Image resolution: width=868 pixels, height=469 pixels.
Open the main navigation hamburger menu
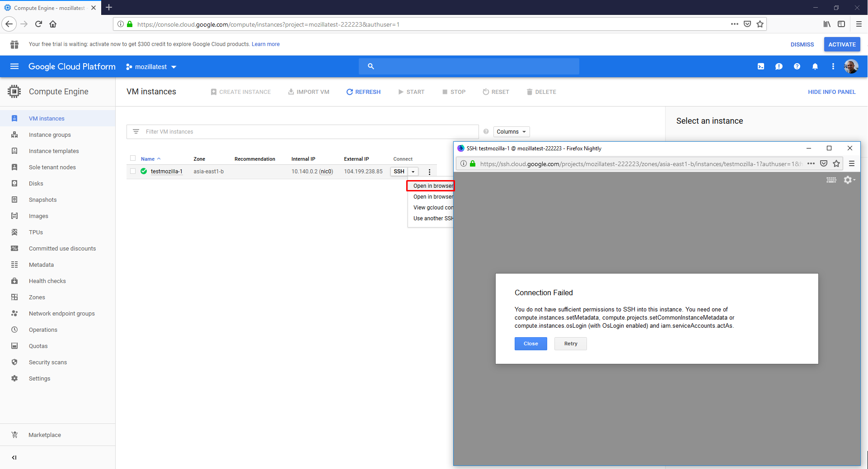pos(14,66)
